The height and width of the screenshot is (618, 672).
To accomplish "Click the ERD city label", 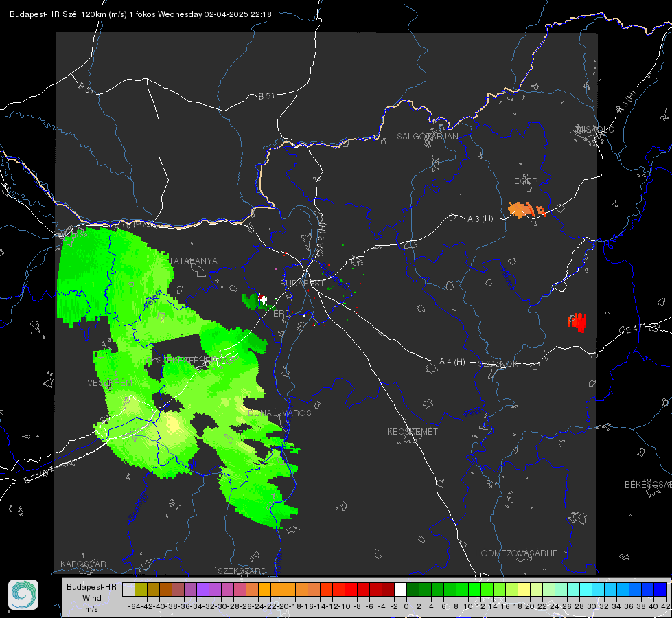I will pyautogui.click(x=281, y=314).
